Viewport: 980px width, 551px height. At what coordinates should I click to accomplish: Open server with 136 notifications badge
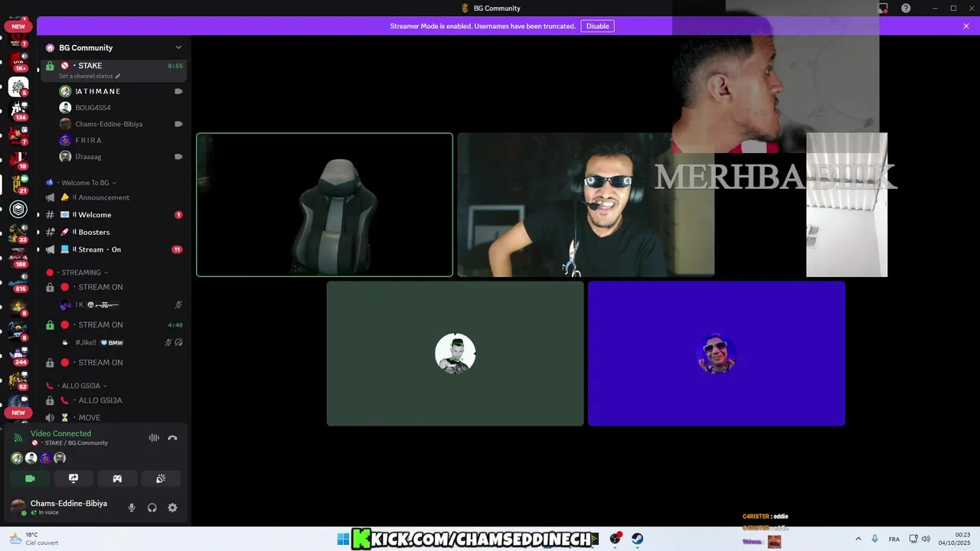pos(18,111)
